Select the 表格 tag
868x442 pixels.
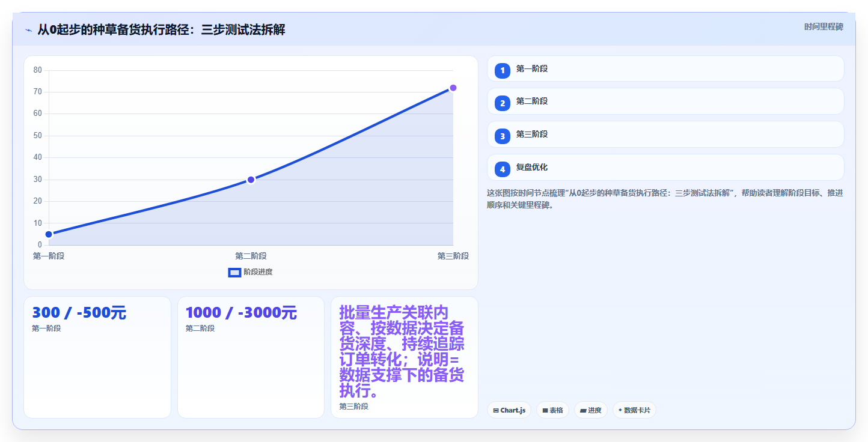(x=552, y=410)
